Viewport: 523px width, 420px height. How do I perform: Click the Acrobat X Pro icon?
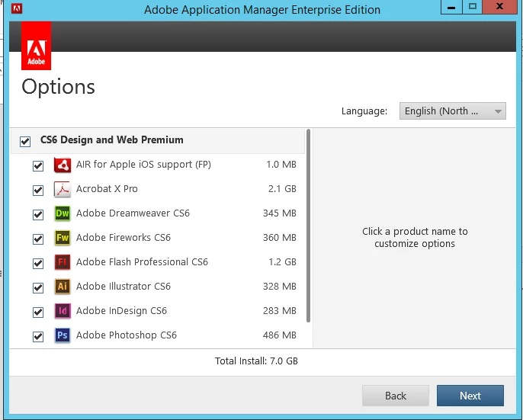click(63, 189)
